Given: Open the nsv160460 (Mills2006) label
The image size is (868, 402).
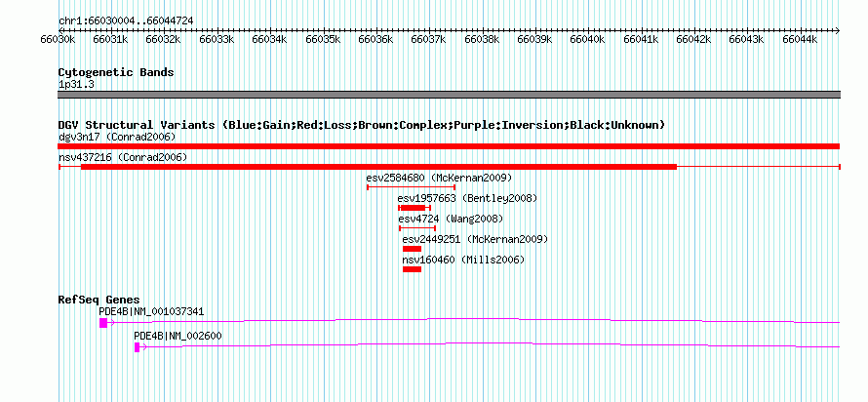Looking at the screenshot, I should tap(463, 260).
